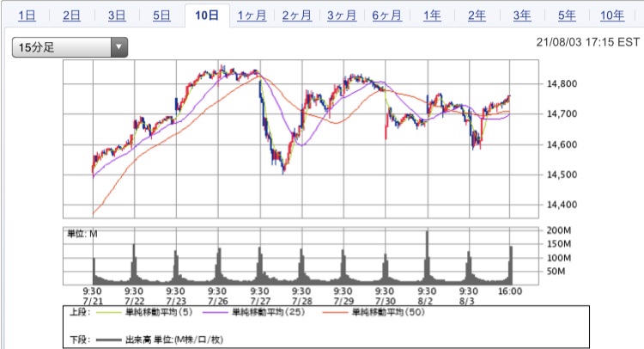Screen dimensions: 644x349
Task: Switch to the 2年 period tab
Action: click(x=477, y=15)
